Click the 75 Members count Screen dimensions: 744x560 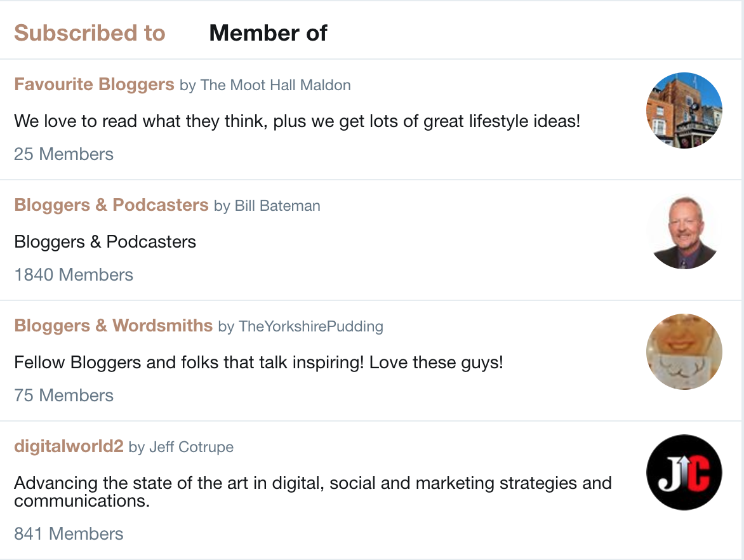click(x=63, y=396)
